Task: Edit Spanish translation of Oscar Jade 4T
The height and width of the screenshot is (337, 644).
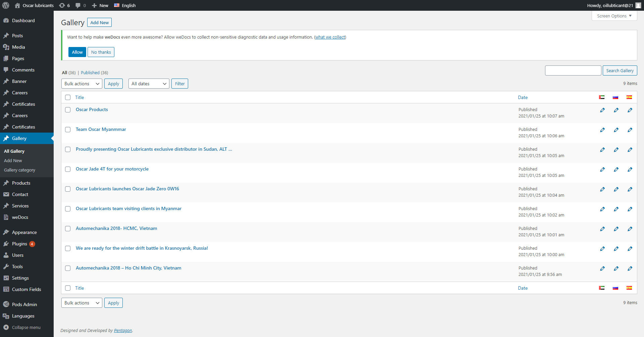Action: pyautogui.click(x=630, y=170)
